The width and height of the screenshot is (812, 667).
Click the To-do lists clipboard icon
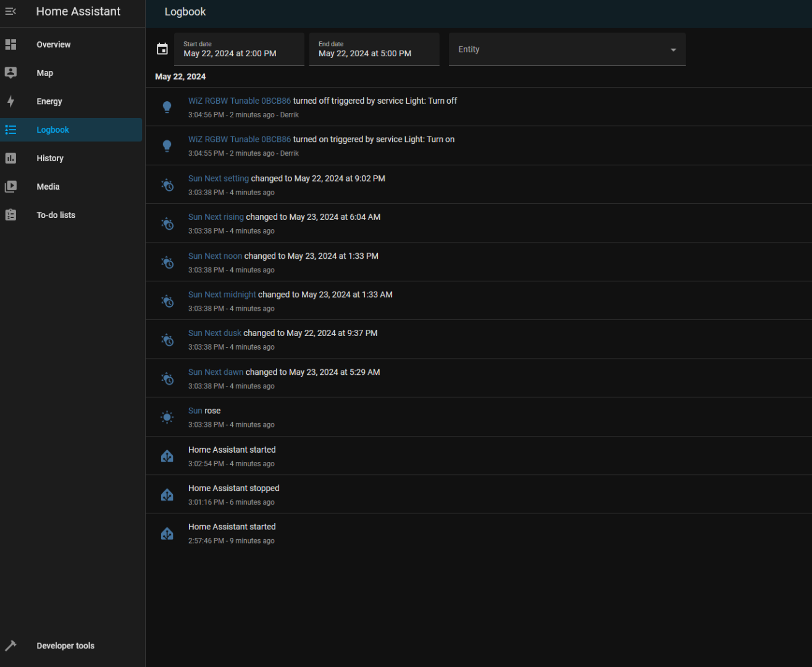coord(10,215)
